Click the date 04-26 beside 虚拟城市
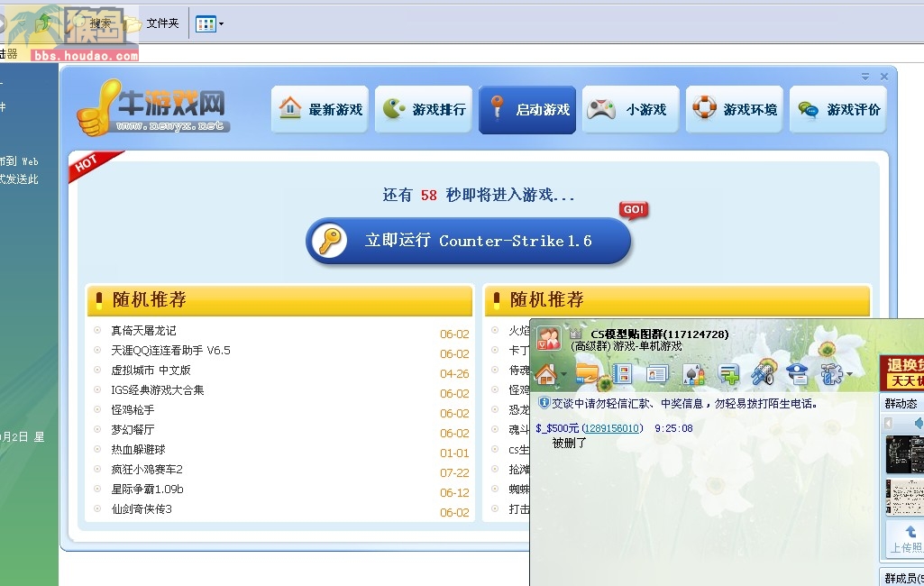Screen dimensions: 924x586 [x=454, y=374]
